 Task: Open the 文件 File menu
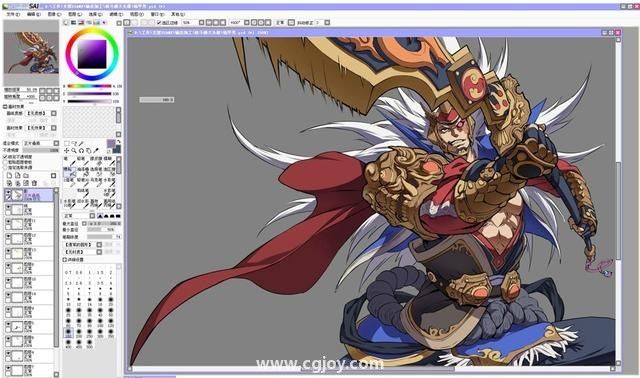13,14
